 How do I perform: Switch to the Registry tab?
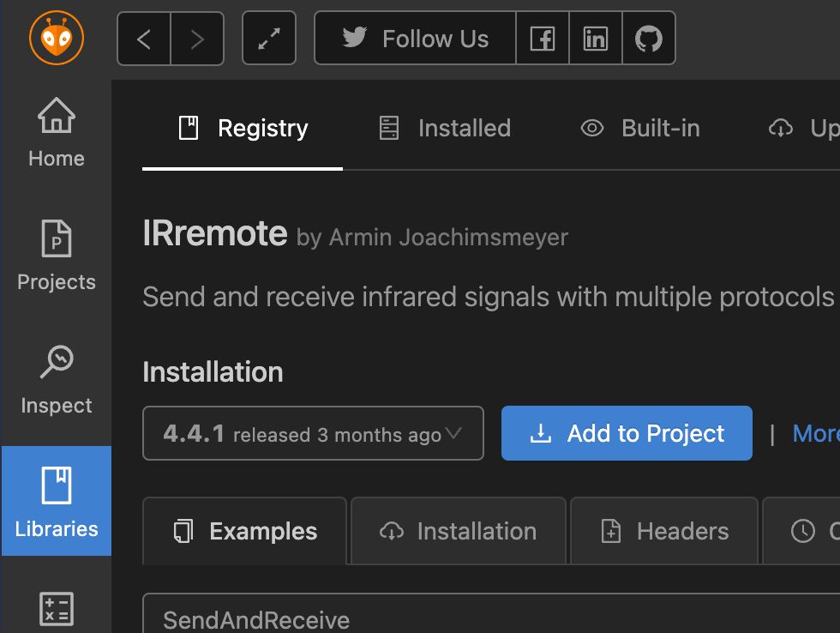[243, 128]
